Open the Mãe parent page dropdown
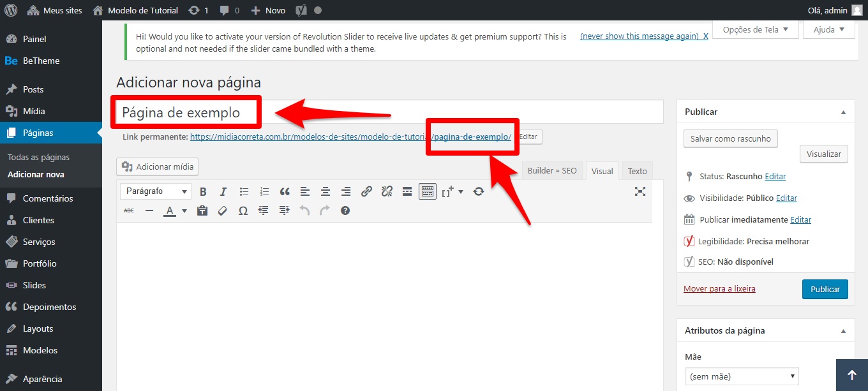The image size is (868, 391). tap(742, 376)
